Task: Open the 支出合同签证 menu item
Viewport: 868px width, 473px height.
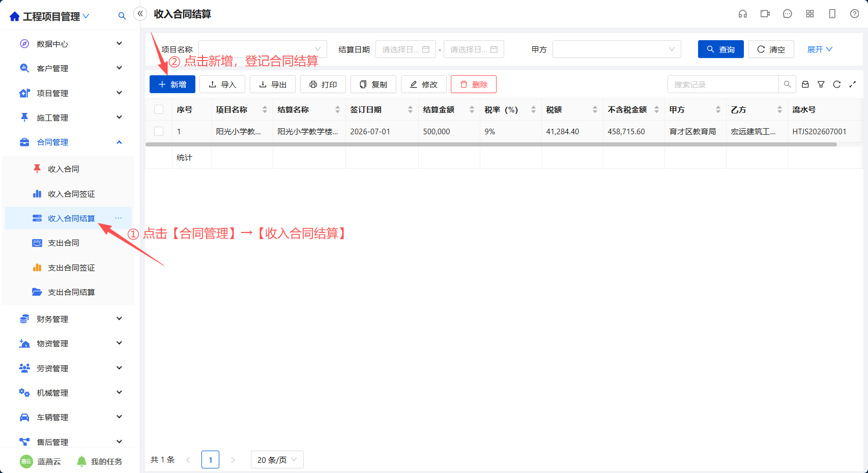Action: 68,268
